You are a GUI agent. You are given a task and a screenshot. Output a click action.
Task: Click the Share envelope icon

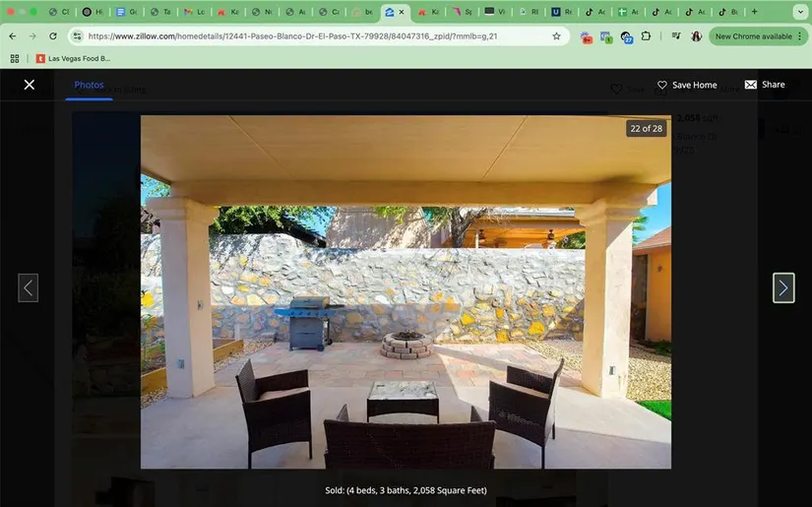[751, 85]
